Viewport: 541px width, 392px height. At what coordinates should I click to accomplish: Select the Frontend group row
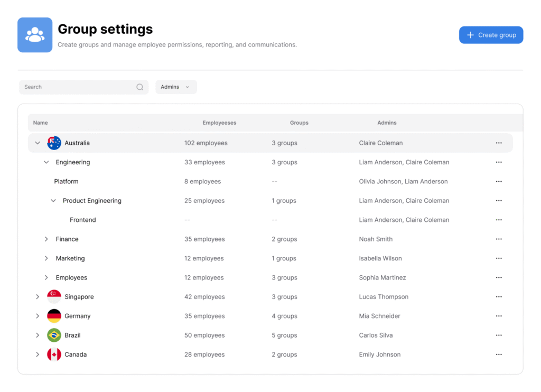pyautogui.click(x=270, y=220)
